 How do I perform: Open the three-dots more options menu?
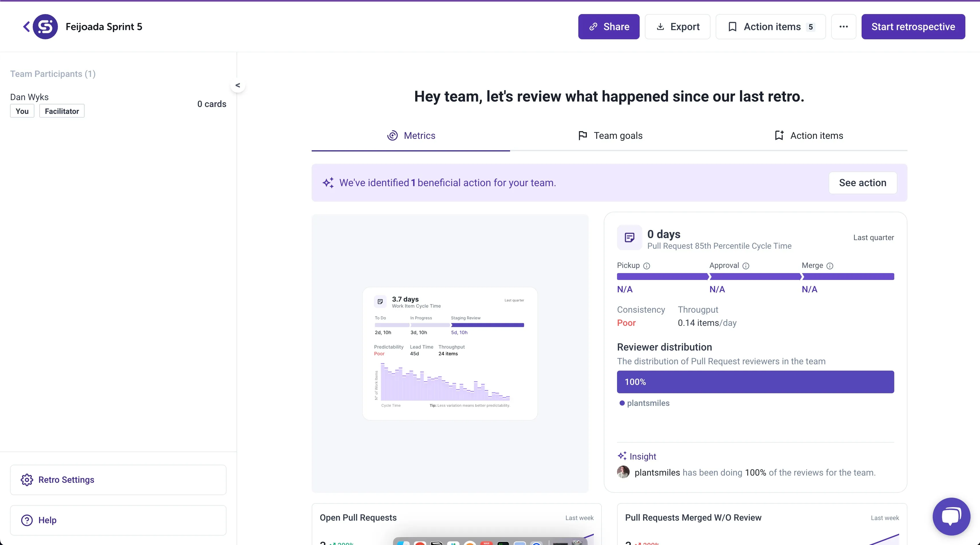click(844, 27)
